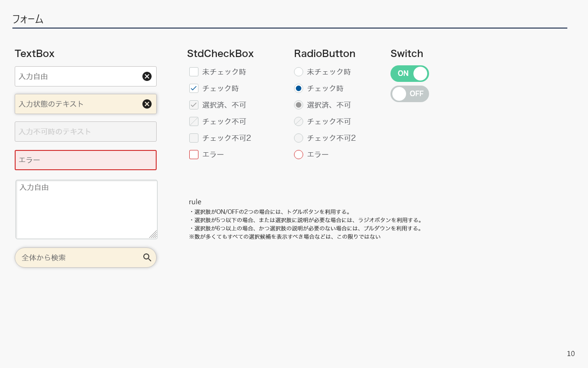Screen dimensions: 588x368
Task: Click inside the multiline 入力自由 textarea
Action: click(86, 209)
